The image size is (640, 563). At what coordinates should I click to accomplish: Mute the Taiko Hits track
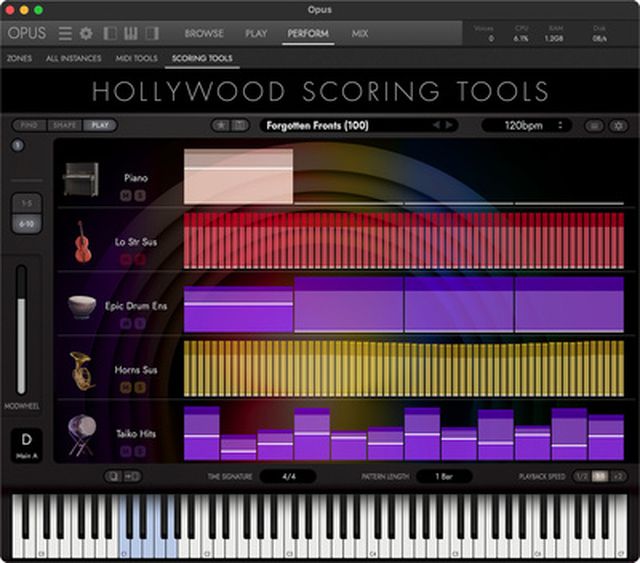coord(126,452)
